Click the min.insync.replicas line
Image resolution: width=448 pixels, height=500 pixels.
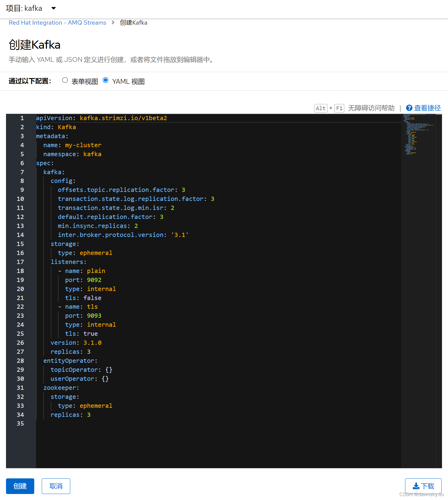pyautogui.click(x=98, y=226)
